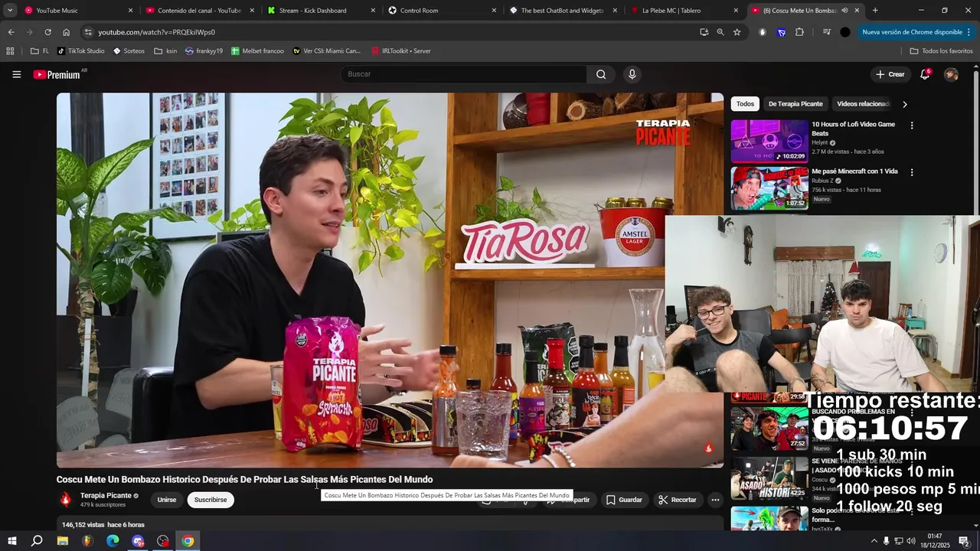Open the IRLToolkit Server bookmark
Image resolution: width=980 pixels, height=551 pixels.
pos(401,51)
